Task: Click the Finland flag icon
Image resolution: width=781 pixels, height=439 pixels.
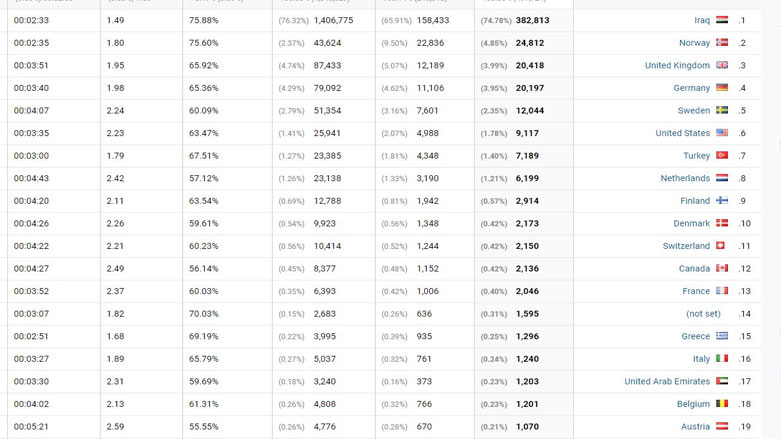Action: (722, 201)
